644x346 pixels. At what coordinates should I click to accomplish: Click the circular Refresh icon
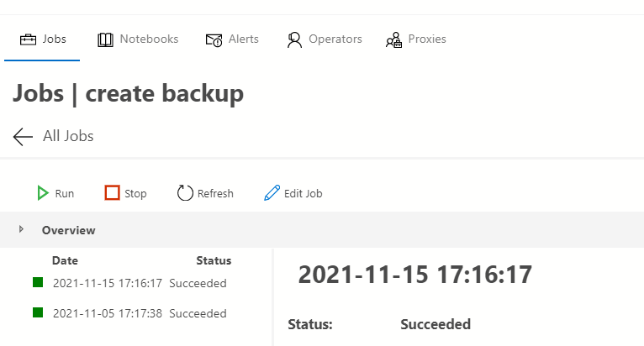tap(185, 193)
